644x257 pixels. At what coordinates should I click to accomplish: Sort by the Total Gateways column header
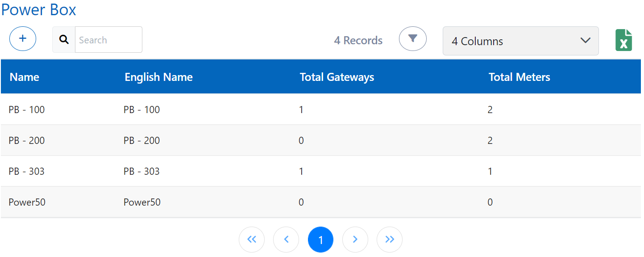pyautogui.click(x=337, y=77)
